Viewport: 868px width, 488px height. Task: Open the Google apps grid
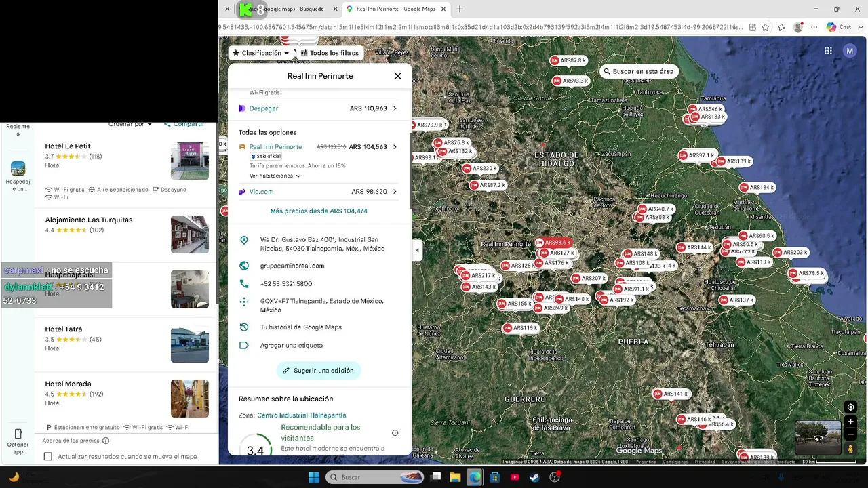tap(828, 51)
